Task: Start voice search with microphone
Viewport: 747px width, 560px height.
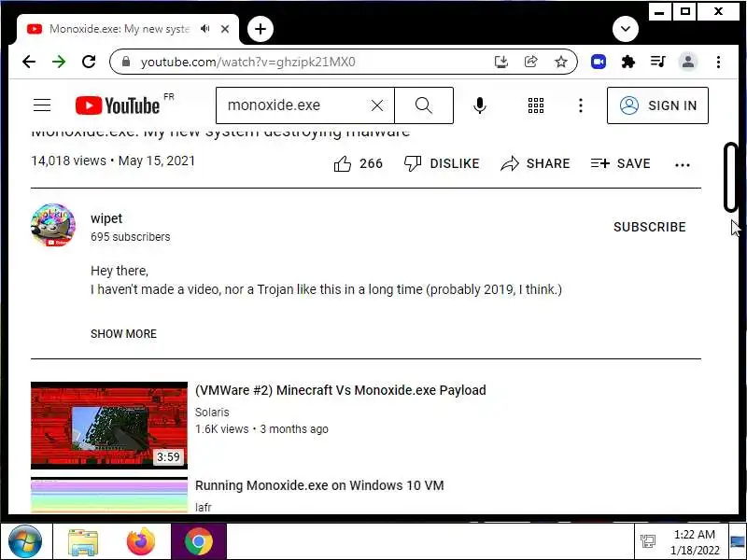Action: (x=480, y=105)
